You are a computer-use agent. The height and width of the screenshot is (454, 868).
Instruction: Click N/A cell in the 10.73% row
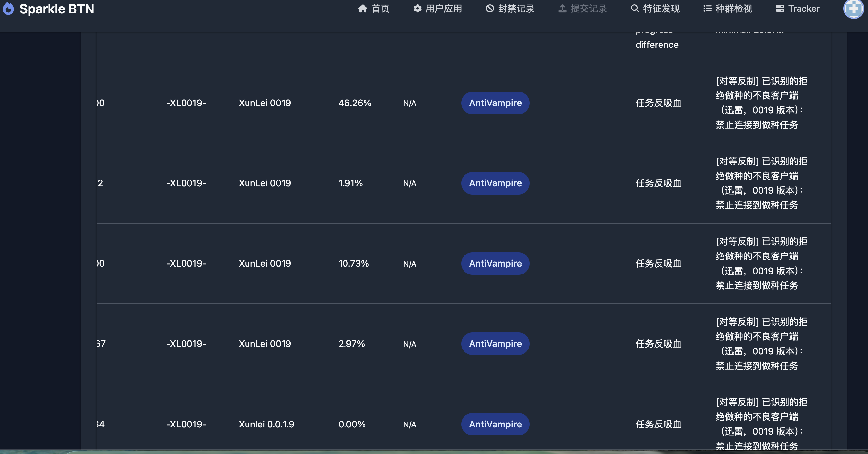point(410,263)
